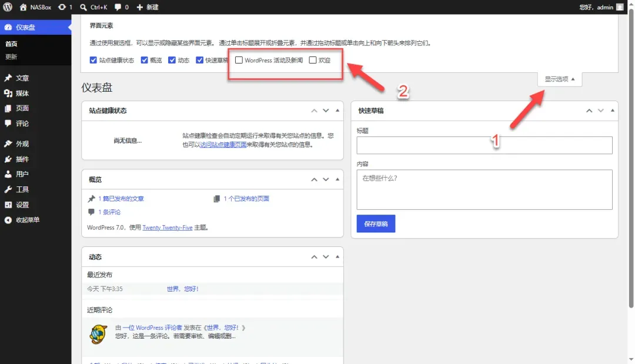Click the 内容 draft content textarea

[484, 190]
